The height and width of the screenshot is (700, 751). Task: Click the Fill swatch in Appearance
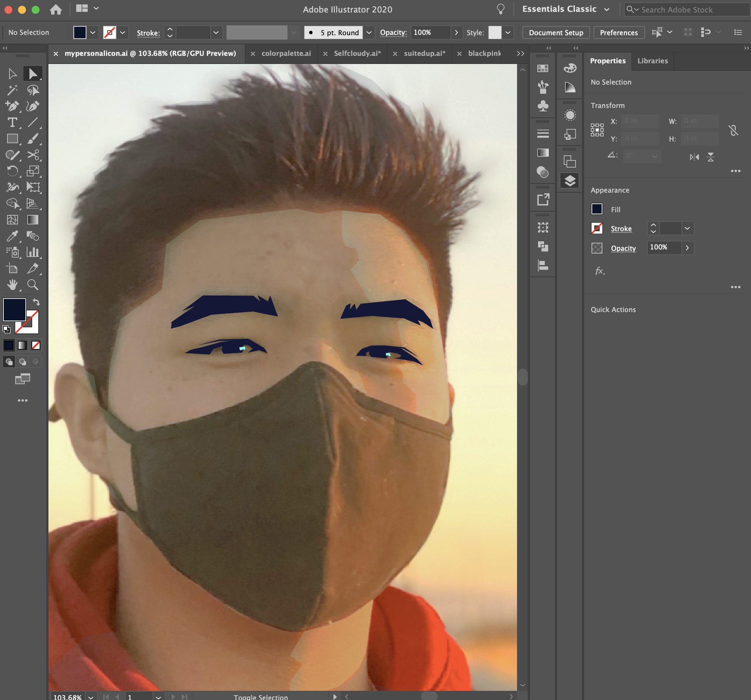pos(597,209)
